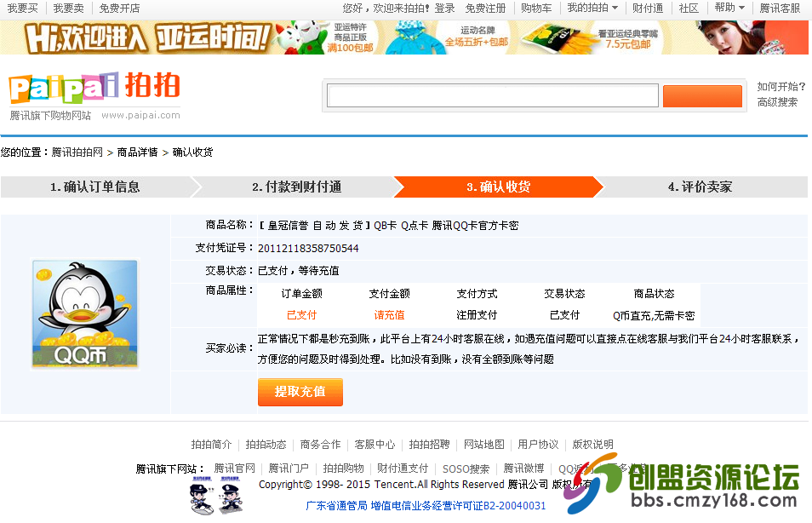Screen dimensions: 812x523
Task: Open the 腾讯官网 footer link
Action: pos(235,468)
